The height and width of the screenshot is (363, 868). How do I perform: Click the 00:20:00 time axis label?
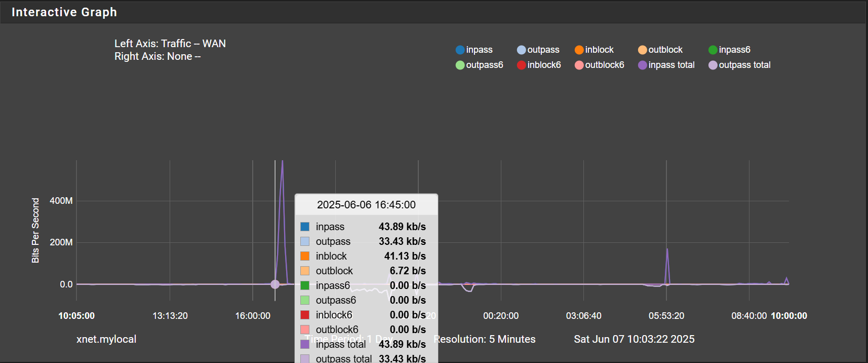(501, 316)
